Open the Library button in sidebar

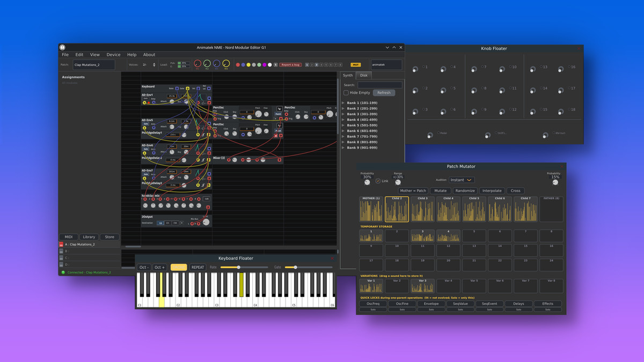pyautogui.click(x=89, y=237)
